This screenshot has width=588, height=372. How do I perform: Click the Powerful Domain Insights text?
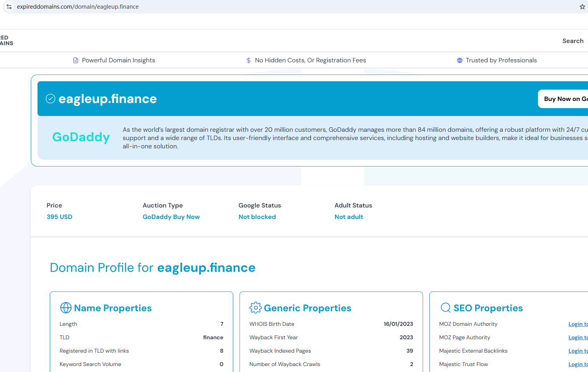click(x=118, y=60)
